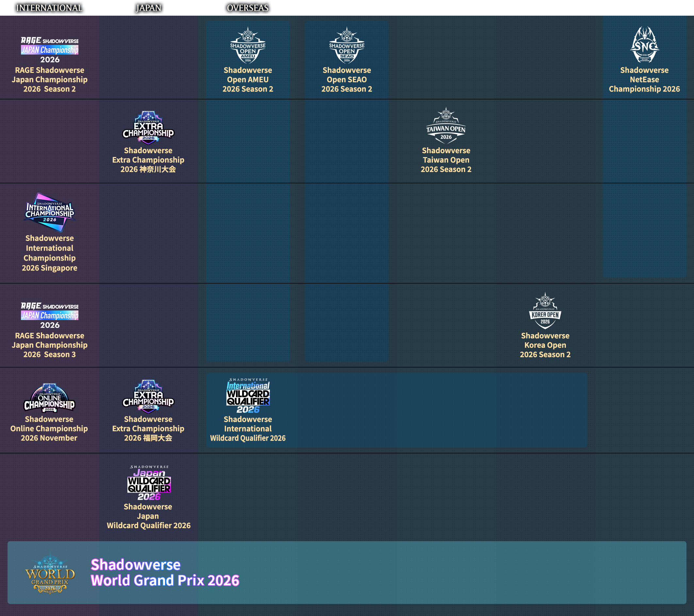Click the World Grand Prix 2026 emblem
Screen dimensions: 694x616
(x=50, y=573)
